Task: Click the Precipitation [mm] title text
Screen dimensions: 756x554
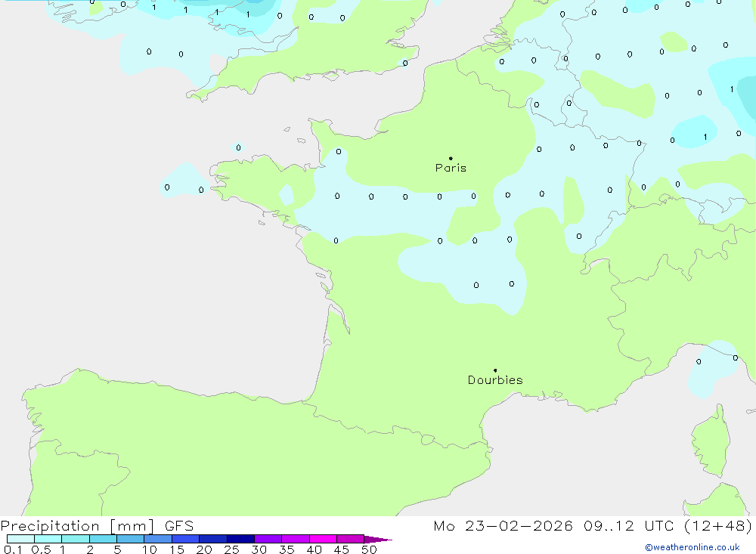Action: [78, 526]
